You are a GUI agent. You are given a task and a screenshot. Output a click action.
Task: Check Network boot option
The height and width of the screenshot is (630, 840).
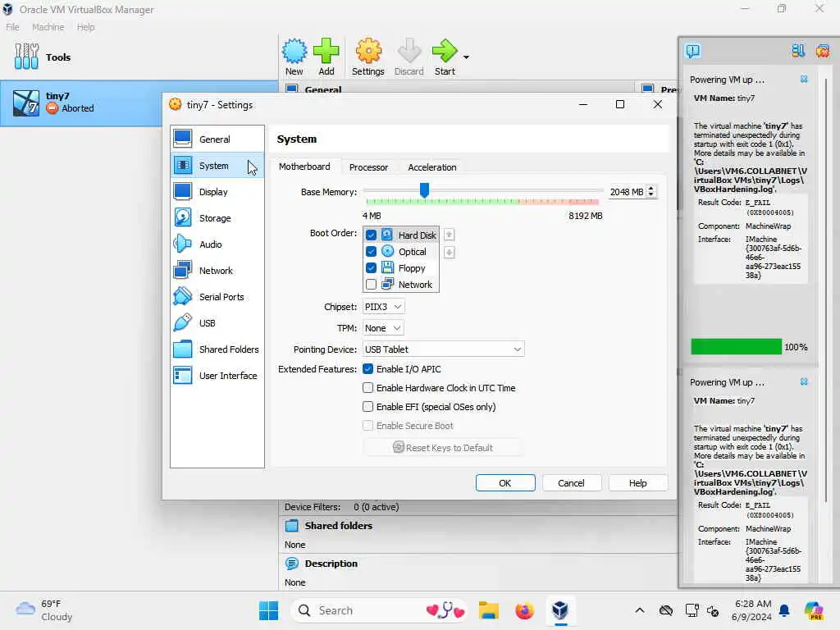[x=371, y=285]
